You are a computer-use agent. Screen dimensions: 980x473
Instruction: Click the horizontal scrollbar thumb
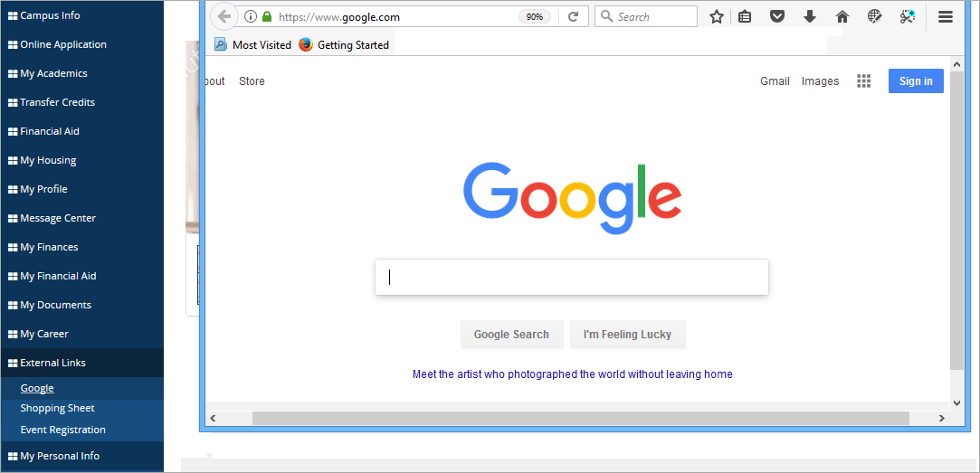(x=581, y=418)
